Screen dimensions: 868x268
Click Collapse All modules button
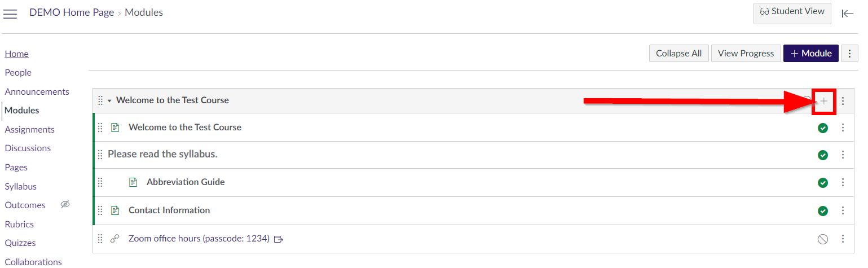[x=679, y=54]
